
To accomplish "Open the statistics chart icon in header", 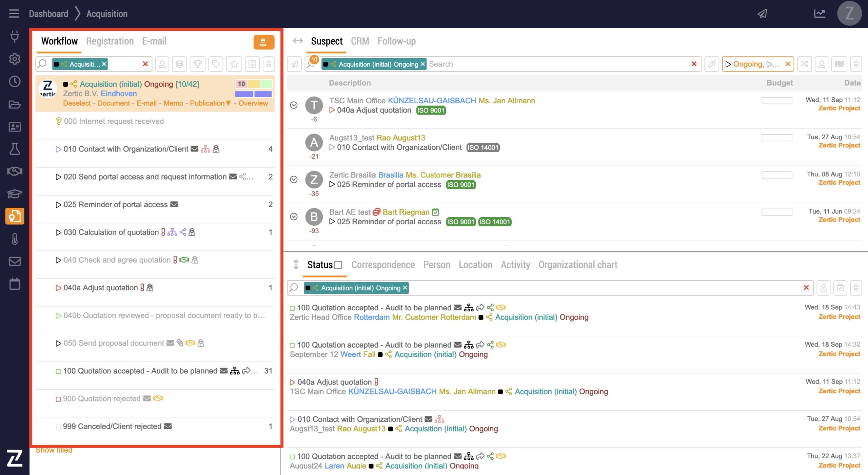I will (820, 14).
